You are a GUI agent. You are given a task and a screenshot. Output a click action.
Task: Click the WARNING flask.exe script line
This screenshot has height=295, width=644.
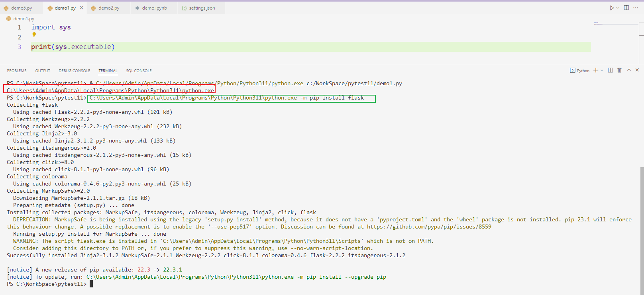click(223, 241)
